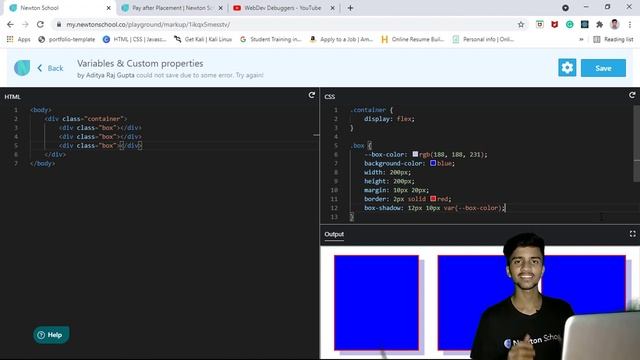Click the CSS editor vertical scrollbar
The width and height of the screenshot is (640, 360).
(636, 143)
